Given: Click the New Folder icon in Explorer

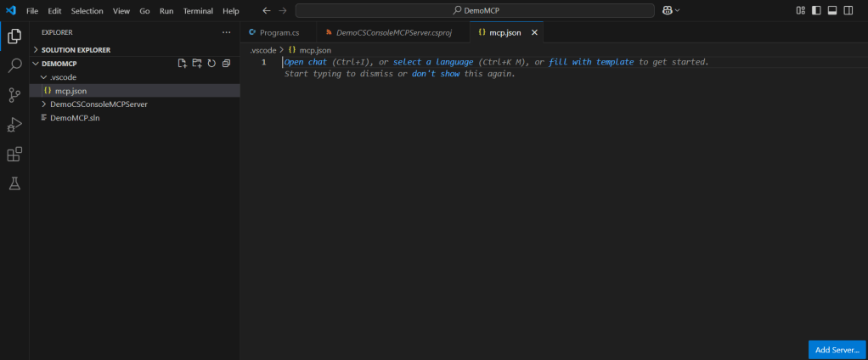Looking at the screenshot, I should [x=196, y=64].
